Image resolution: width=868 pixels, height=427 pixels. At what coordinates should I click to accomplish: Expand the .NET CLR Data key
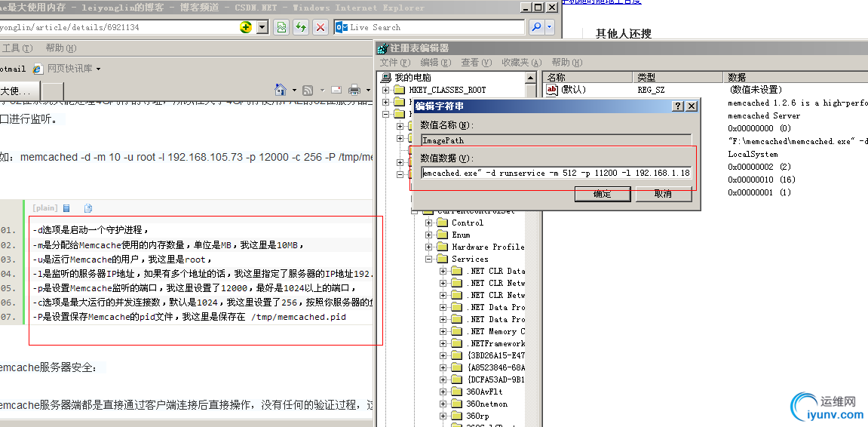point(443,271)
